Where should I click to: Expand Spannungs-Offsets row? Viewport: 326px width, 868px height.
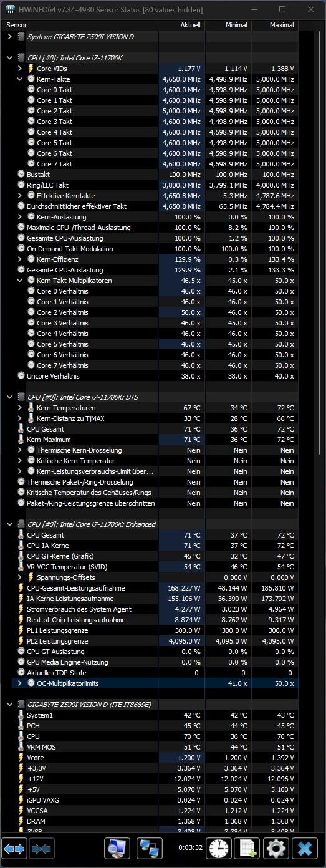tap(20, 577)
